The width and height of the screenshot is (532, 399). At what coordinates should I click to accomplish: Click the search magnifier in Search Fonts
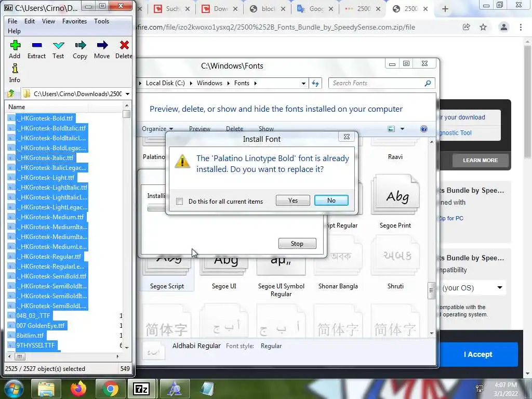tap(428, 83)
